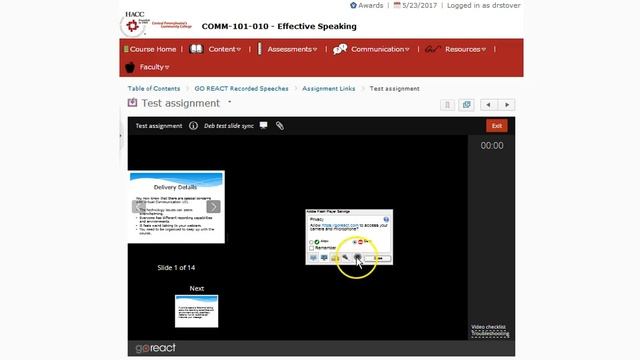Open Test assignment title dropdown arrow
640x360 pixels.
tap(229, 102)
